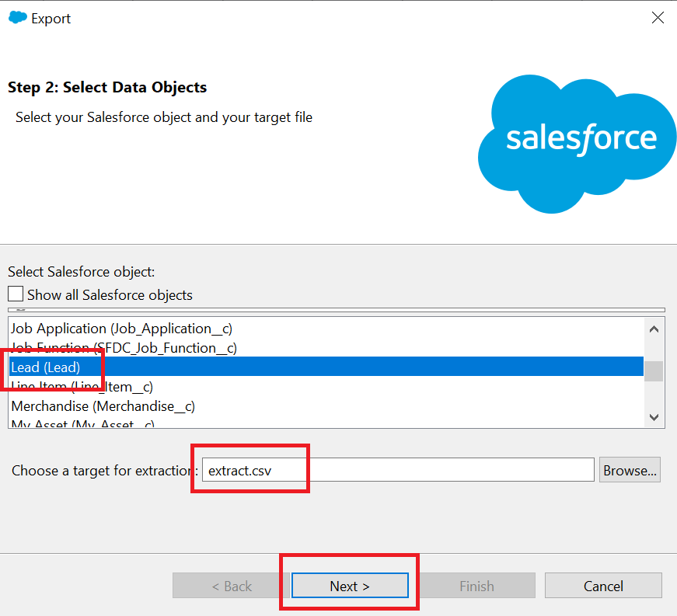Click scroll down arrow in object list
Image resolution: width=677 pixels, height=616 pixels.
(654, 417)
